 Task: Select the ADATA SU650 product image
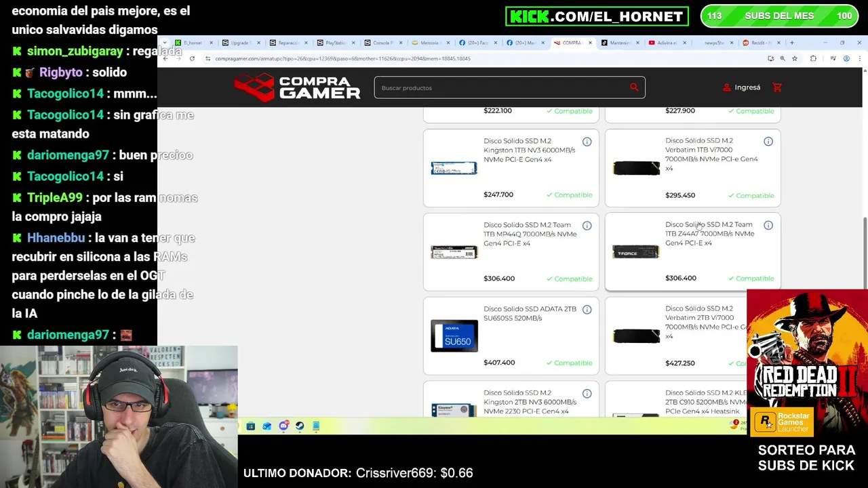[x=454, y=335]
